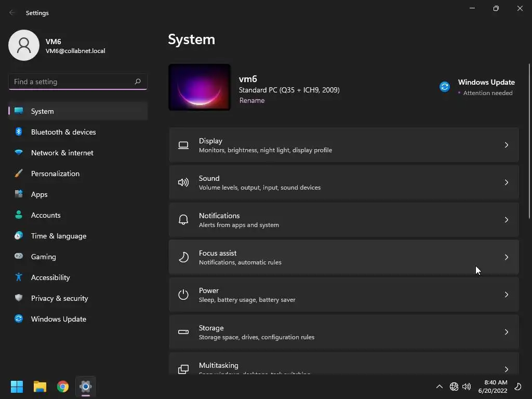
Task: Expand the Storage settings chevron
Action: coord(506,332)
